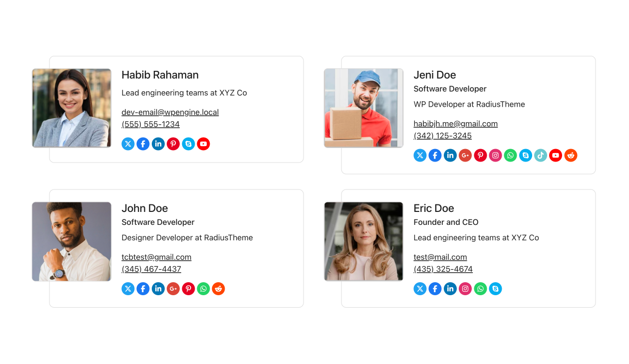
Task: Click Jeni Doe's YouTube icon
Action: (x=556, y=156)
